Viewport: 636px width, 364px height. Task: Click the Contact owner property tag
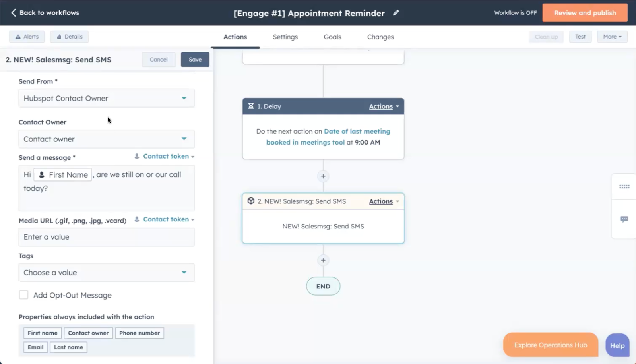tap(88, 333)
